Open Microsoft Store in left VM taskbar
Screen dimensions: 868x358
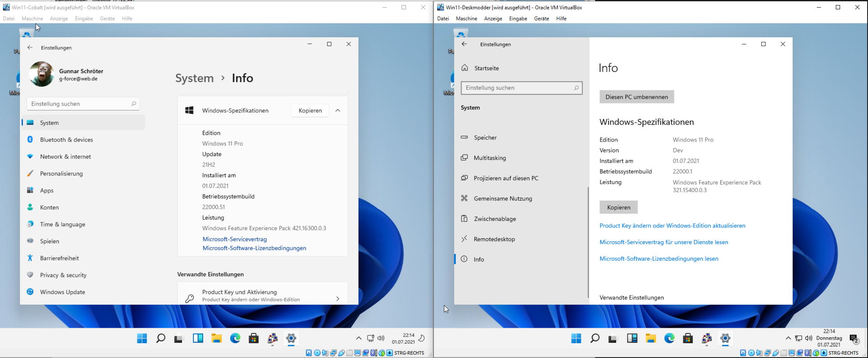coord(254,338)
